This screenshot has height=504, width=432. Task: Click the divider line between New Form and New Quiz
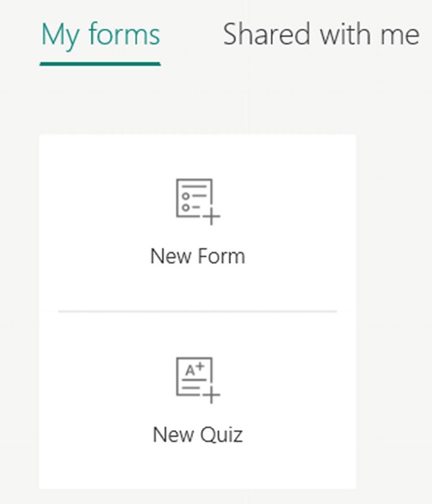click(x=197, y=311)
